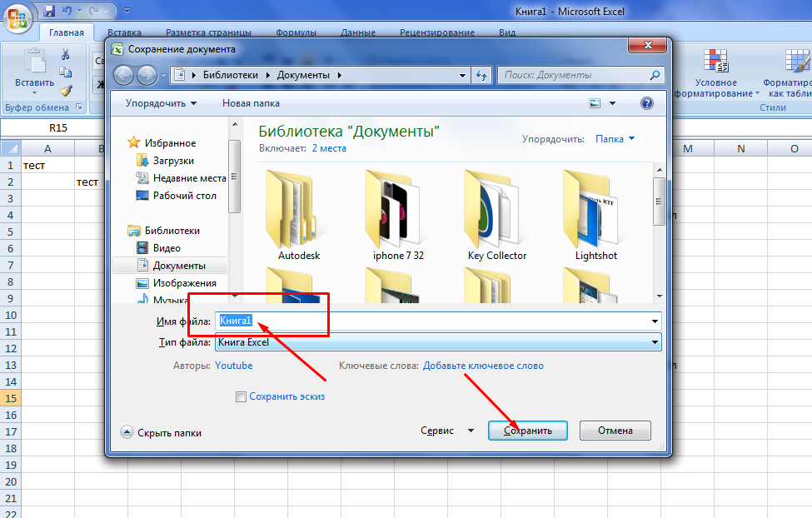Viewport: 812px width, 518px height.
Task: Open the Customize Quick Access Toolbar arrow
Action: point(127,10)
